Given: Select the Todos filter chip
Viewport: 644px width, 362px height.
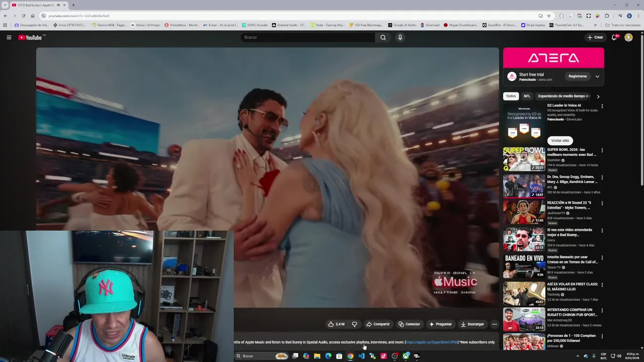Looking at the screenshot, I should point(511,96).
